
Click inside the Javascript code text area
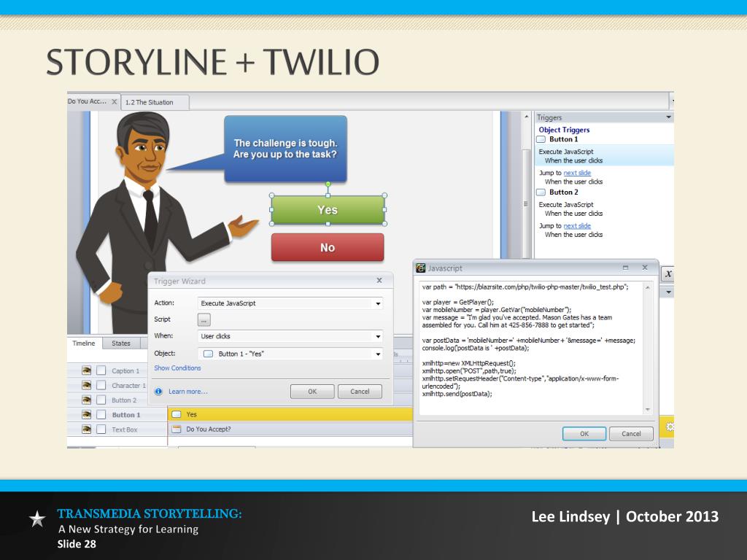click(531, 348)
